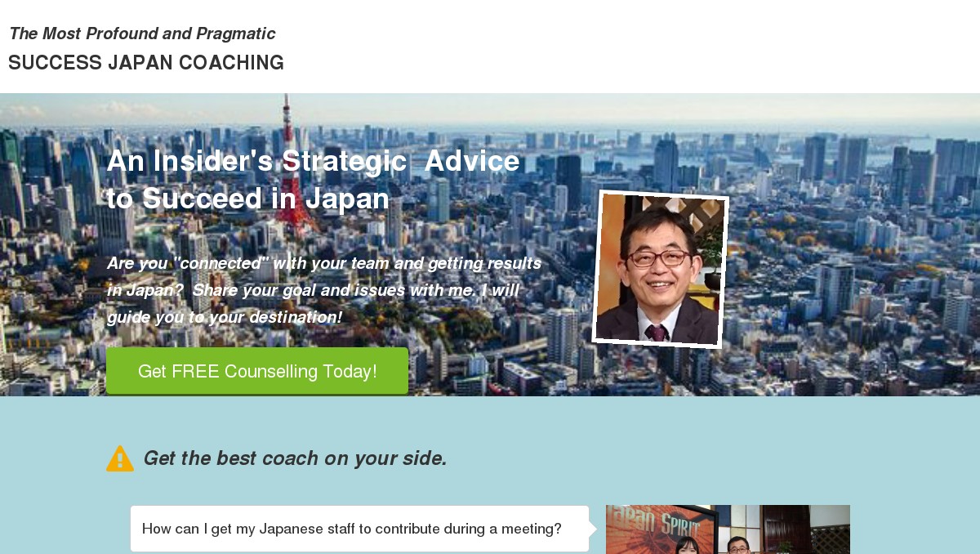Click the tagline The Most Profound and Pragmatic
Viewport: 980px width, 554px height.
[x=141, y=34]
